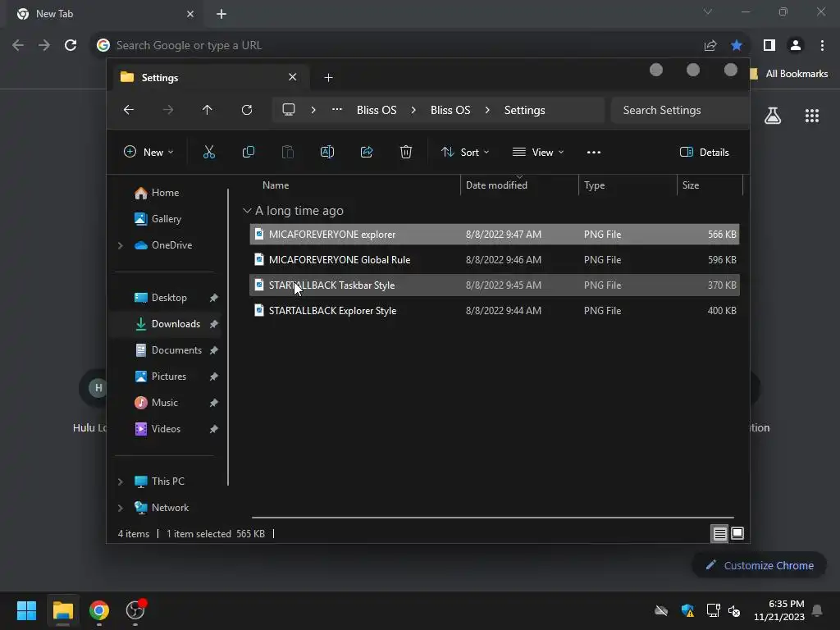Click File Explorer on the taskbar
Viewport: 840px width, 630px height.
(62, 610)
